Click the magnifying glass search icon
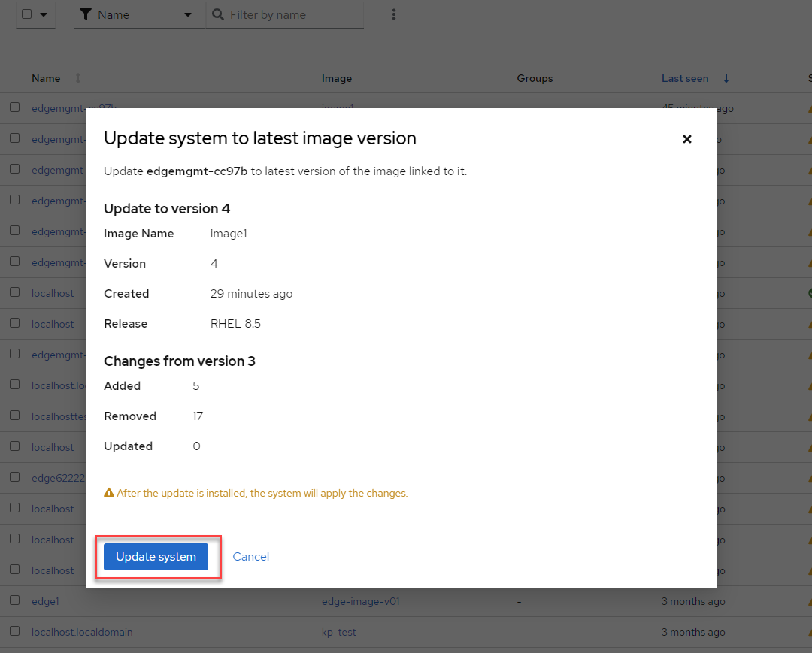This screenshot has height=653, width=812. (x=218, y=15)
